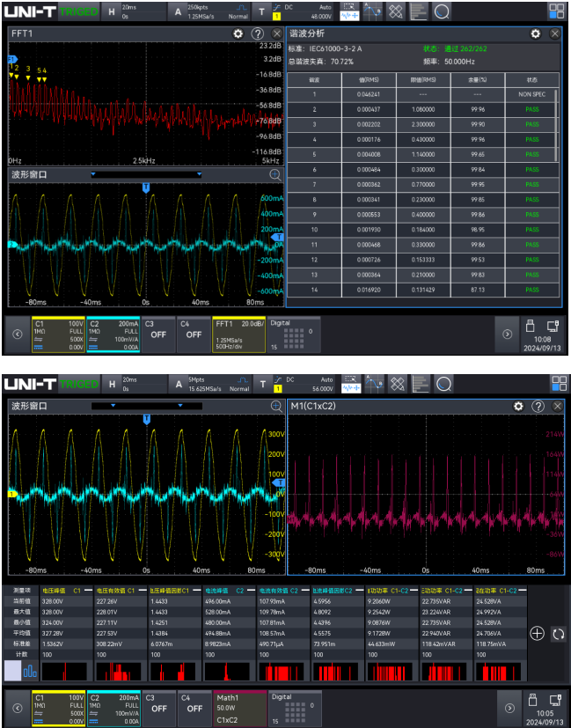Image resolution: width=571 pixels, height=728 pixels.
Task: Open gear settings in harmonic analysis 谐波分析 panel
Action: [535, 33]
